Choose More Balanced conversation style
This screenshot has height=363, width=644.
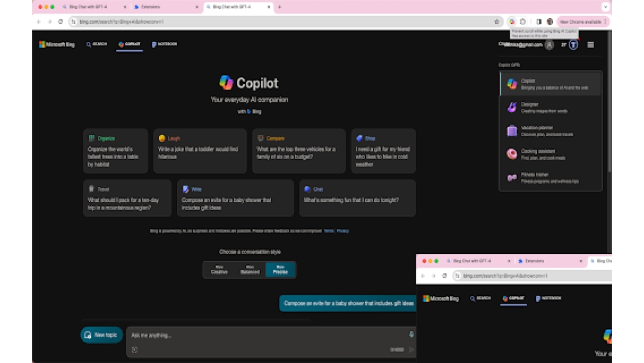pos(250,270)
